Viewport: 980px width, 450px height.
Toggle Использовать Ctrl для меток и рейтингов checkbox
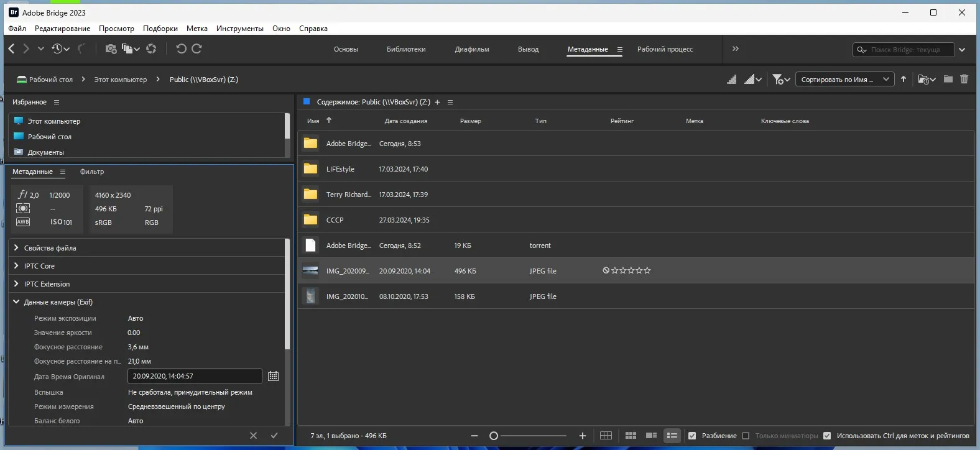point(827,436)
